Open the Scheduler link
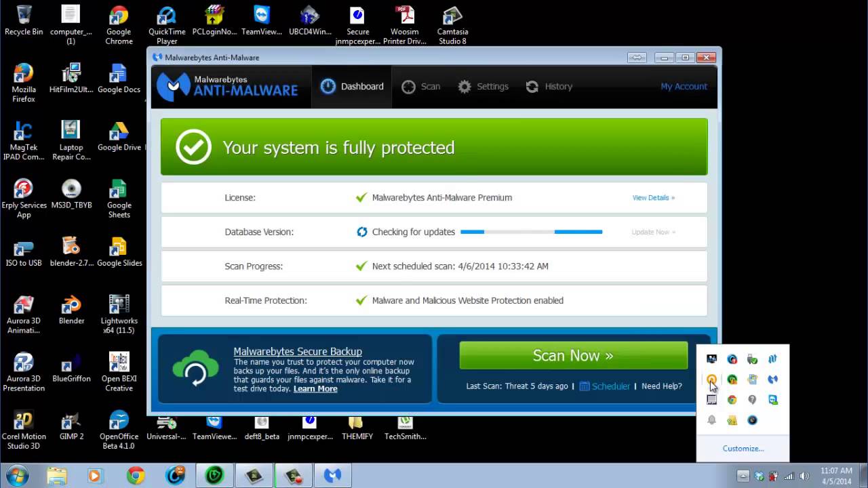The width and height of the screenshot is (868, 488). (604, 386)
